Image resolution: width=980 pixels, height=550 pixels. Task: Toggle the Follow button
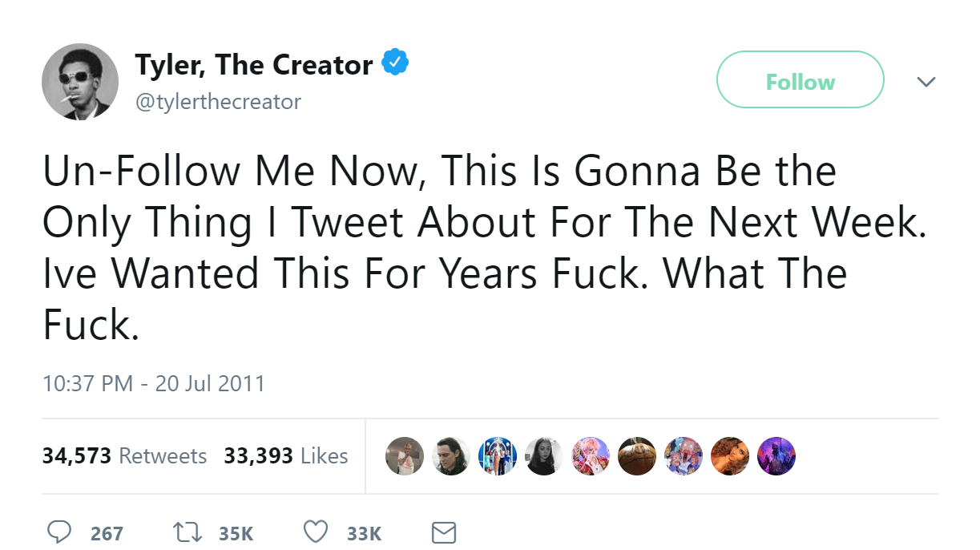coord(800,80)
